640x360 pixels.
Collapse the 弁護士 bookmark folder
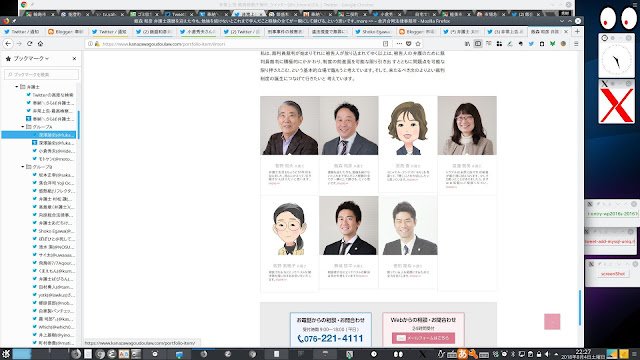[x=17, y=87]
